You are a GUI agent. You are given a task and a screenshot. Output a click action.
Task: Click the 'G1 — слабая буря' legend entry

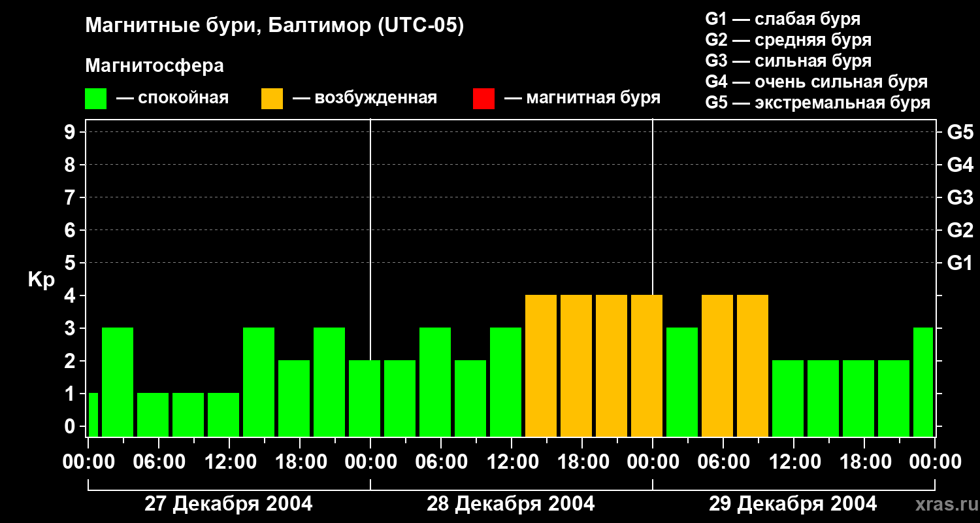pyautogui.click(x=783, y=19)
